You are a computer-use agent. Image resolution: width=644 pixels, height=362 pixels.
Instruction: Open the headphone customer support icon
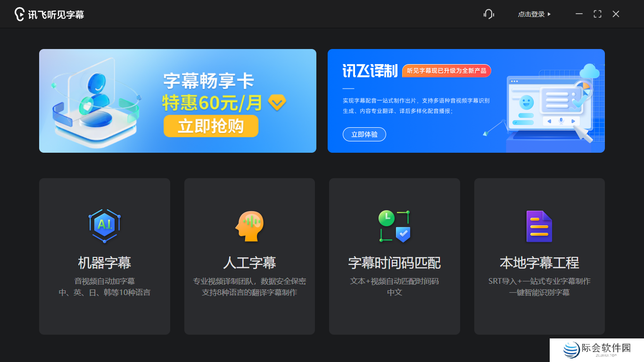point(488,14)
